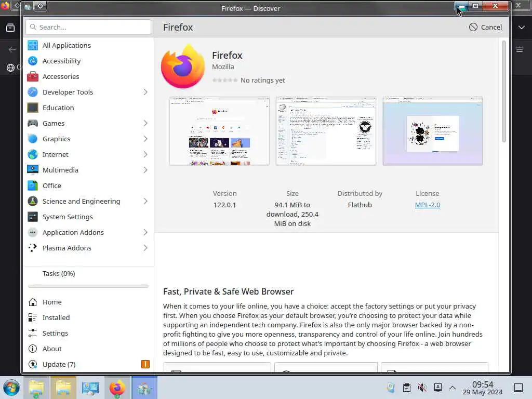Click the muted volume tray icon

click(422, 388)
